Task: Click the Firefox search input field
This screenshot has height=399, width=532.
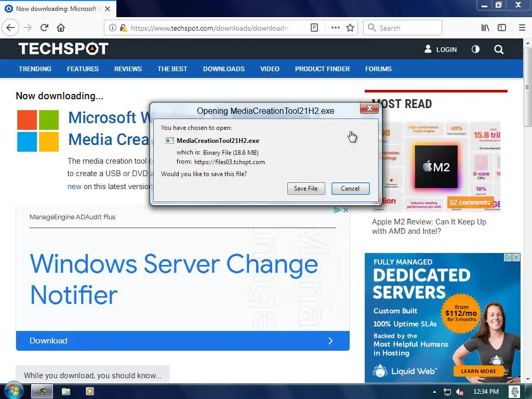Action: point(403,28)
